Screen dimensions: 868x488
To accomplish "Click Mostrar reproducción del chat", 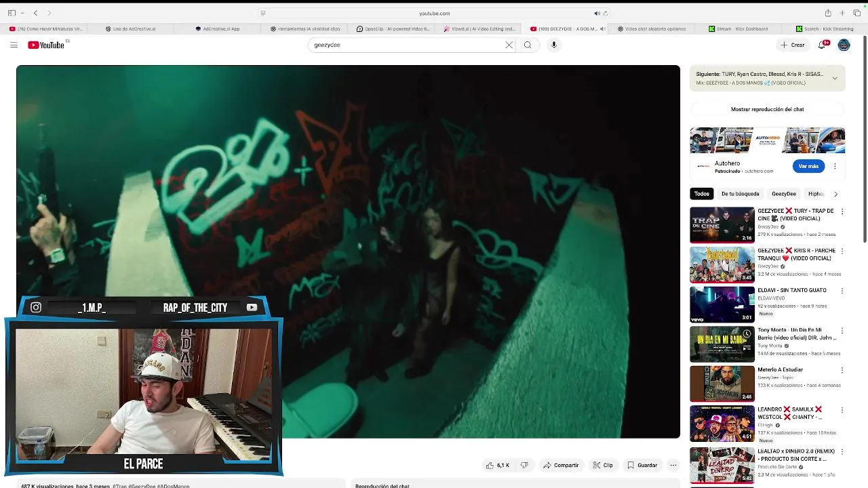I will pos(767,109).
